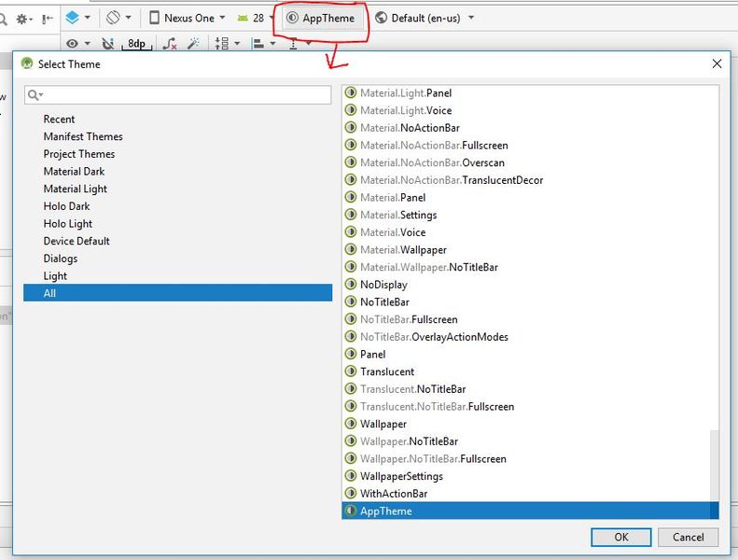Click the icon beside Material.Panel

pyautogui.click(x=351, y=197)
